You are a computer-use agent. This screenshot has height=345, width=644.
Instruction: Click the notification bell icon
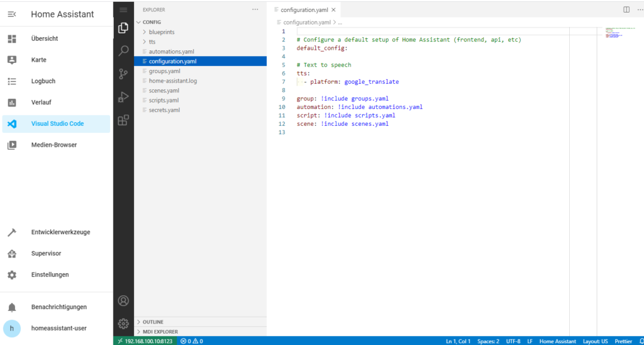point(12,307)
